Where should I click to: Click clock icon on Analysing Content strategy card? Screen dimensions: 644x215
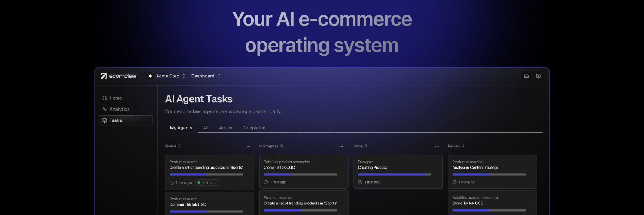pos(455,182)
